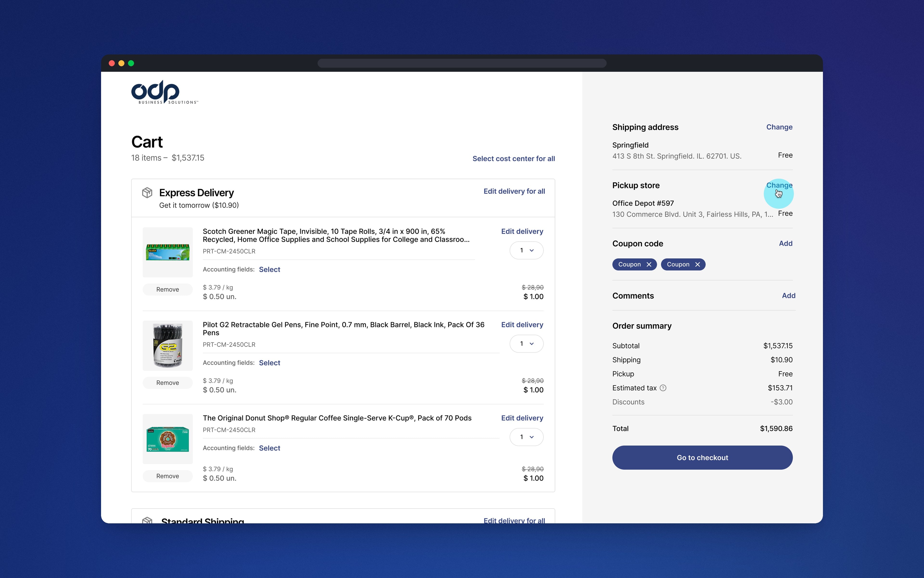Image resolution: width=924 pixels, height=578 pixels.
Task: Remove the Pilot G2 Pens item
Action: click(x=168, y=383)
